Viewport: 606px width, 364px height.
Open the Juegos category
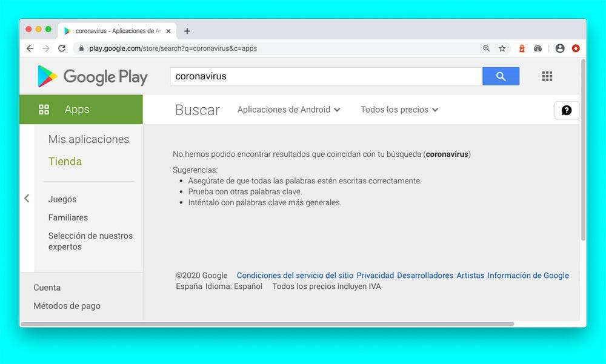62,199
